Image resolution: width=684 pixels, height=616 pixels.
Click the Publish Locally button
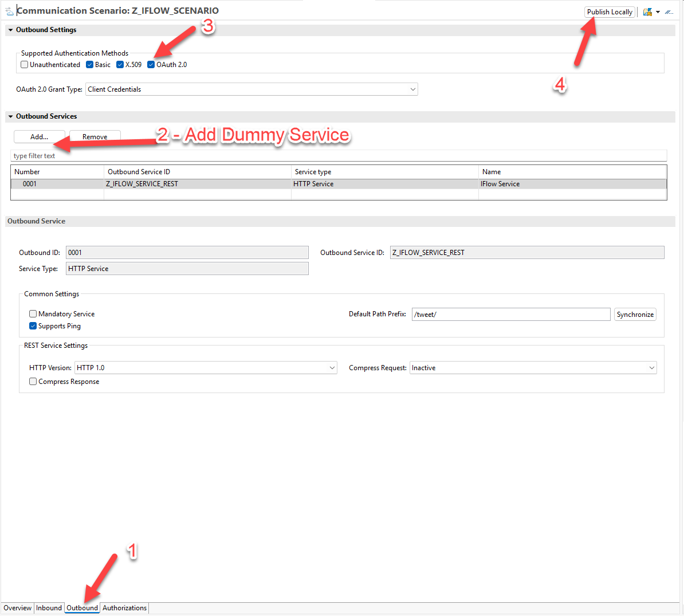610,12
